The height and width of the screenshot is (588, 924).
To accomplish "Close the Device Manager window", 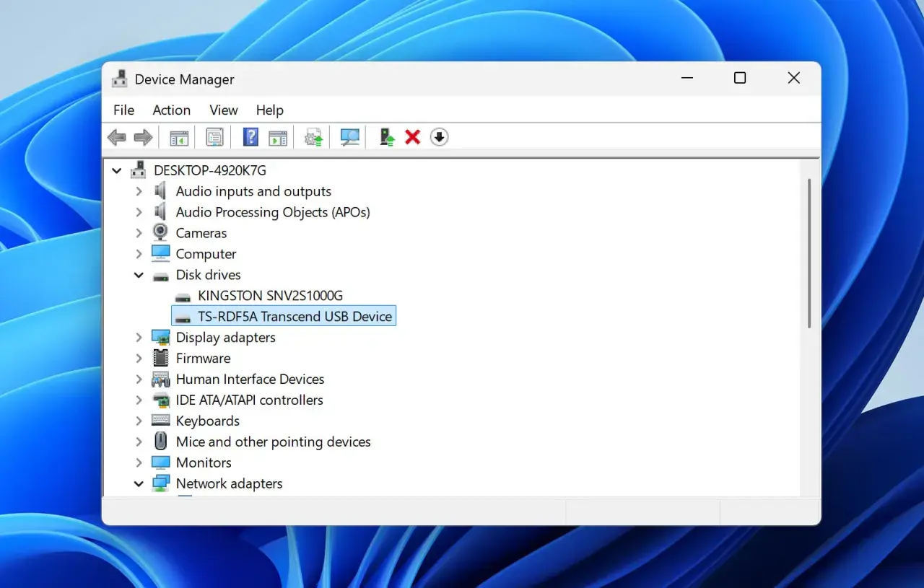I will pos(793,78).
